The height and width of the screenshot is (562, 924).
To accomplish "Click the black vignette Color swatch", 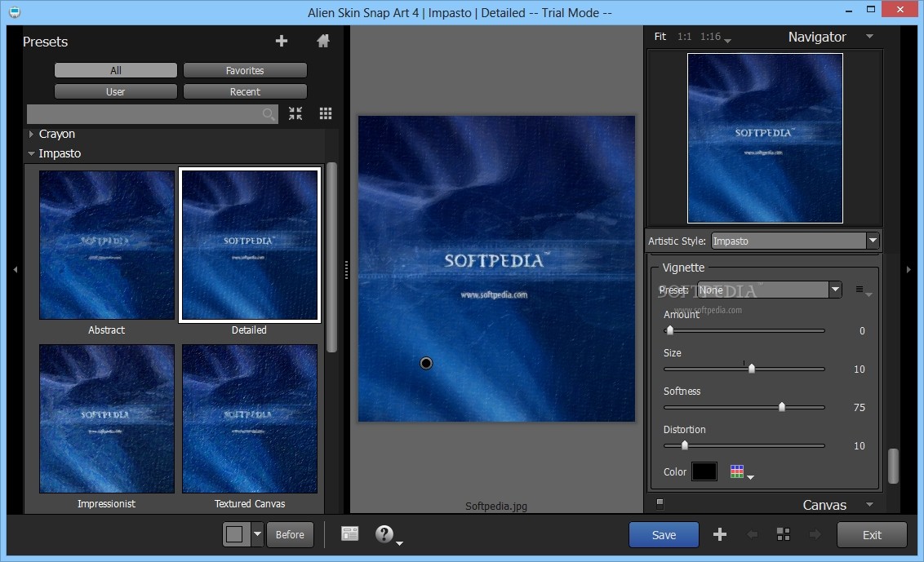I will [x=704, y=471].
